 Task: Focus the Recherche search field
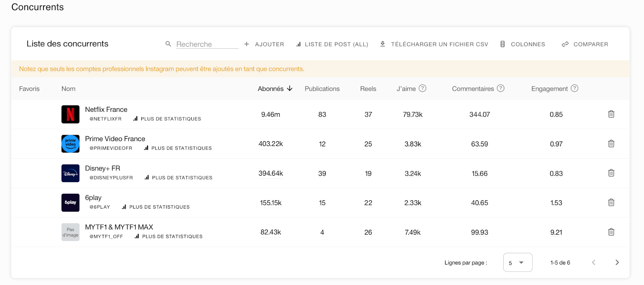(207, 44)
